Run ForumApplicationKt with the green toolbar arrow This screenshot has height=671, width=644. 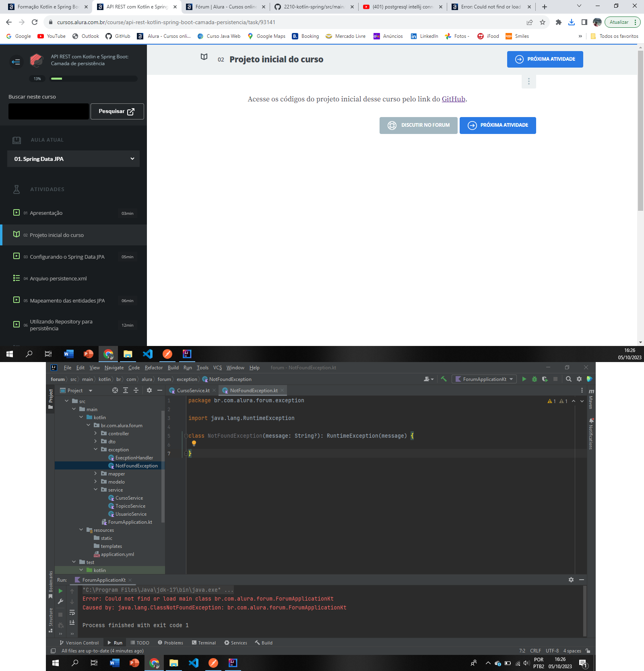(x=524, y=379)
